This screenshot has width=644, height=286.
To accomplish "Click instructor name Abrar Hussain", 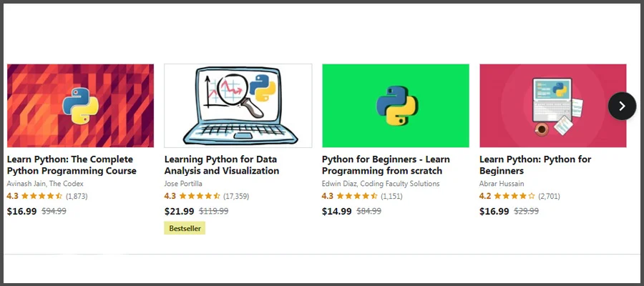I will click(502, 184).
